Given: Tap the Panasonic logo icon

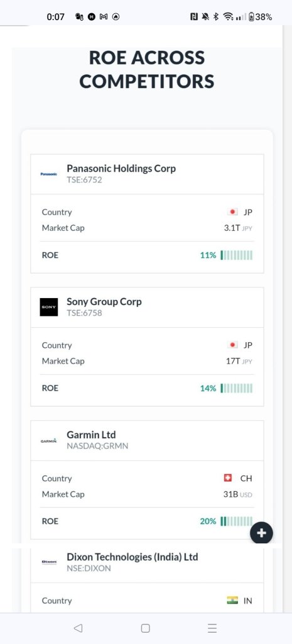Looking at the screenshot, I should 49,174.
